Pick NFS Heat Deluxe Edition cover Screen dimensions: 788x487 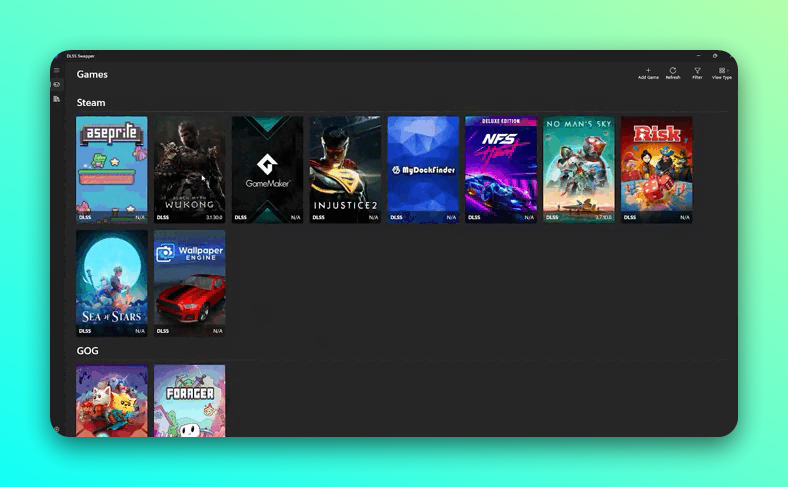pos(501,168)
